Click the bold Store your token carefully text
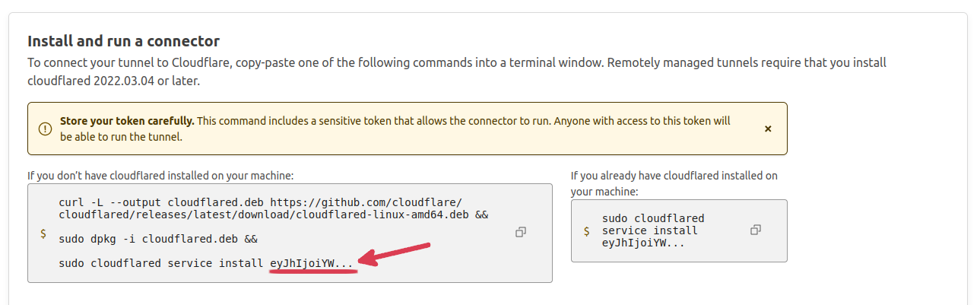The image size is (980, 305). point(127,121)
